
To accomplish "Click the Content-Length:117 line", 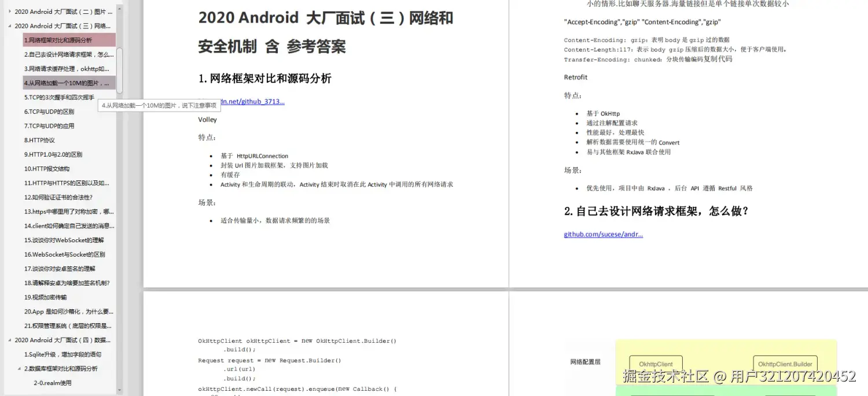I will 676,50.
